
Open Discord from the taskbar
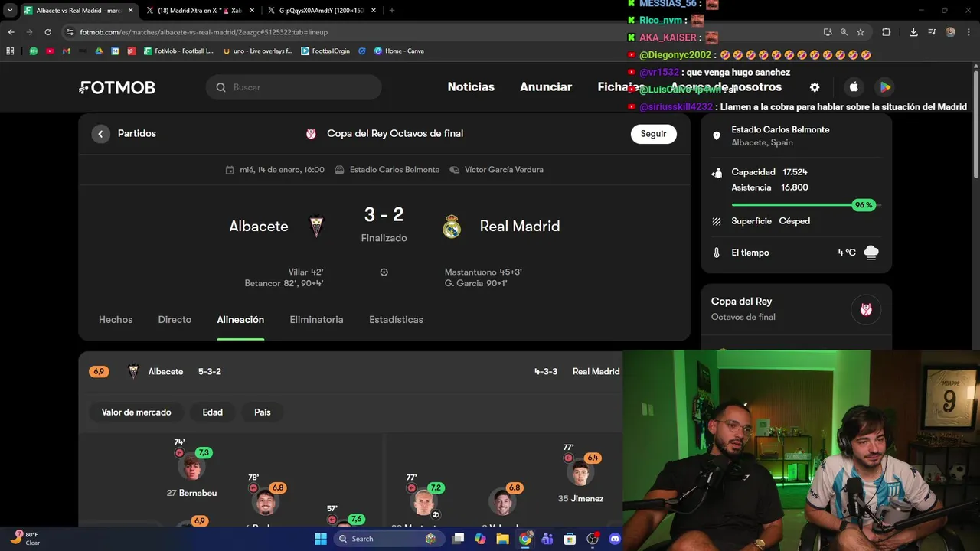(614, 539)
